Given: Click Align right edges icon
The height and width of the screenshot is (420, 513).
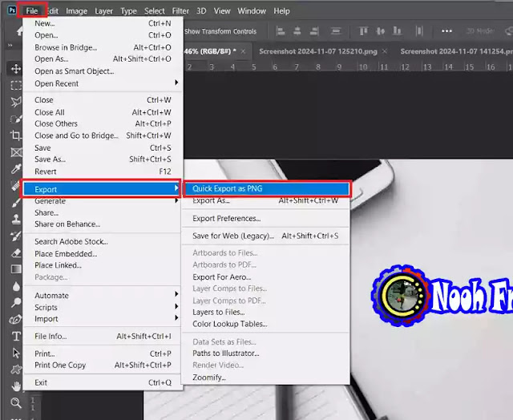Looking at the screenshot, I should [x=314, y=31].
